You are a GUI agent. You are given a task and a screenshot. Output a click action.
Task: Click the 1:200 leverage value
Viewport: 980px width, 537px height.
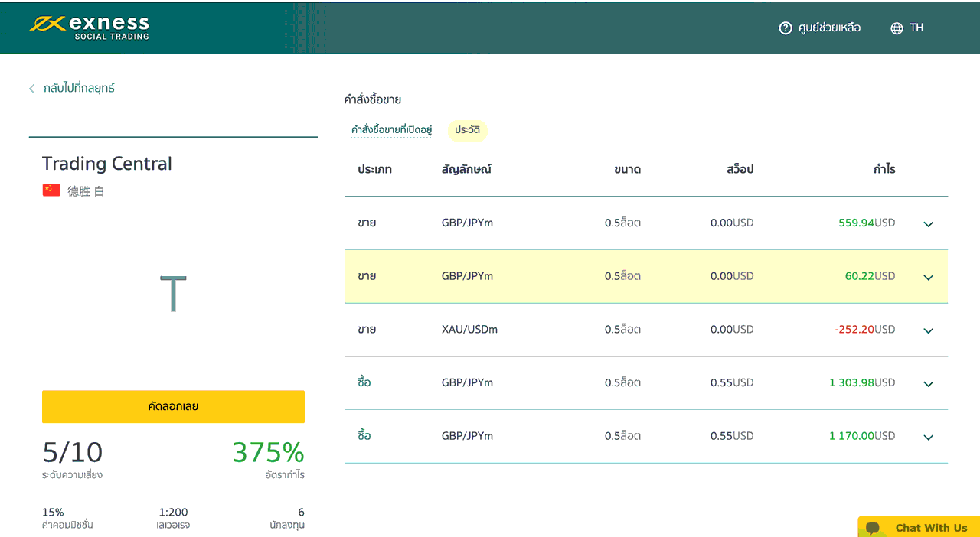point(172,512)
